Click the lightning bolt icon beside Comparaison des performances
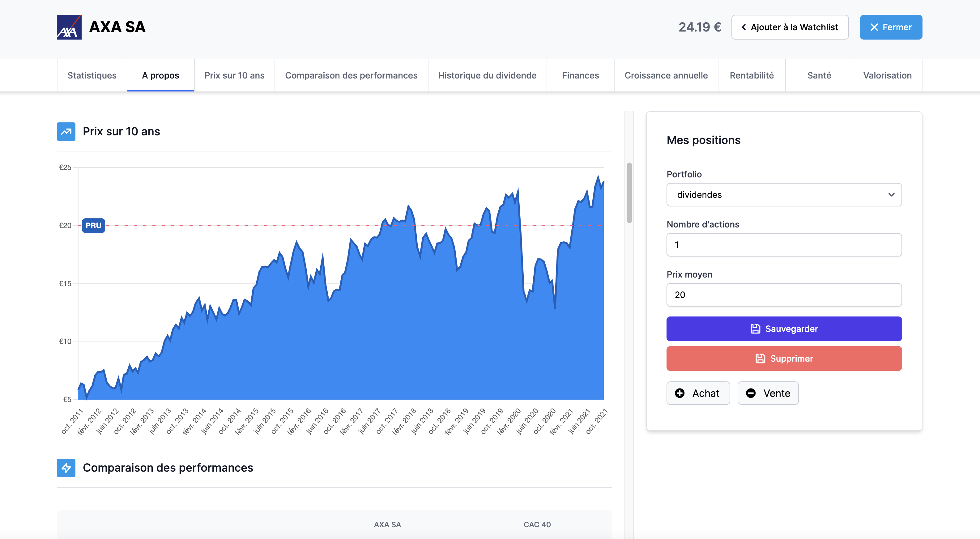980x539 pixels. tap(66, 468)
